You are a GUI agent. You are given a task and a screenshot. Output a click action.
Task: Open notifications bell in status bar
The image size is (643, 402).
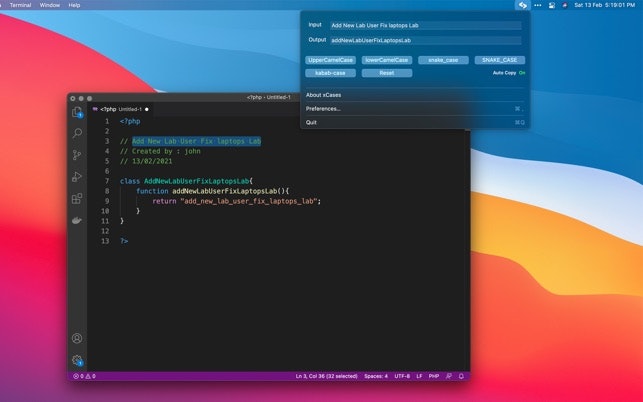[461, 376]
